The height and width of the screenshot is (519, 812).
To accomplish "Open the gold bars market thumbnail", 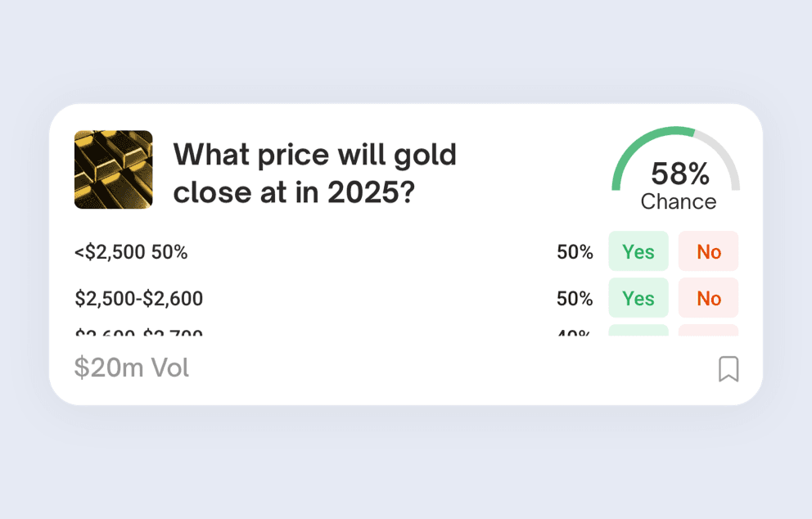I will (113, 169).
